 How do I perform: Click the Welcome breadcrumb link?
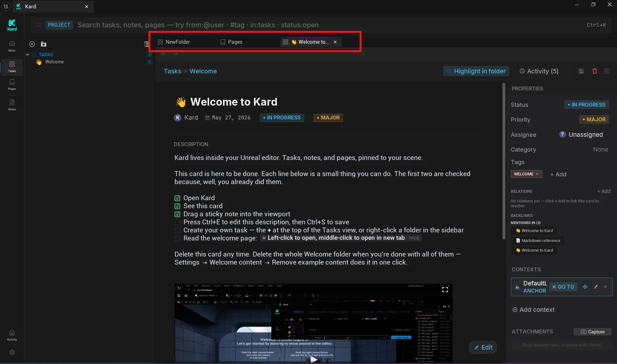coord(203,71)
